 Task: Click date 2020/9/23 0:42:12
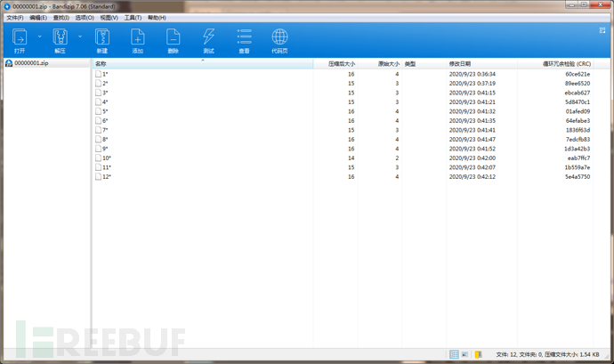[x=473, y=177]
